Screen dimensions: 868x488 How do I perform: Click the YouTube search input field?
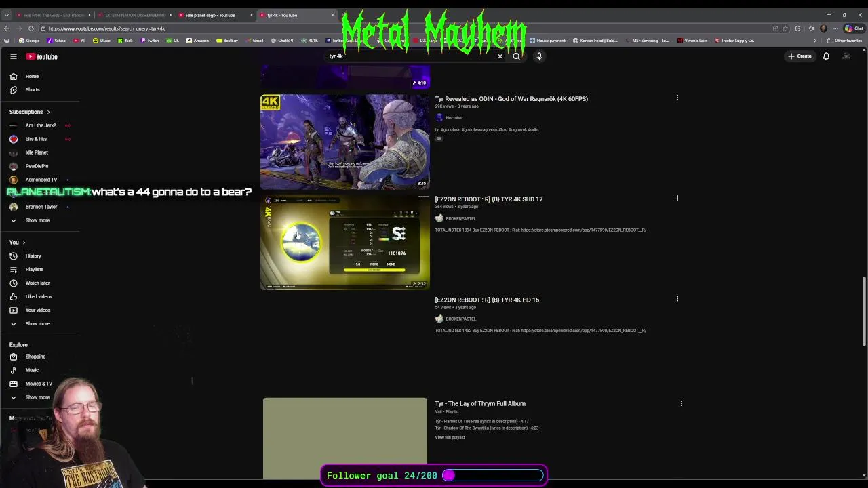tap(410, 56)
